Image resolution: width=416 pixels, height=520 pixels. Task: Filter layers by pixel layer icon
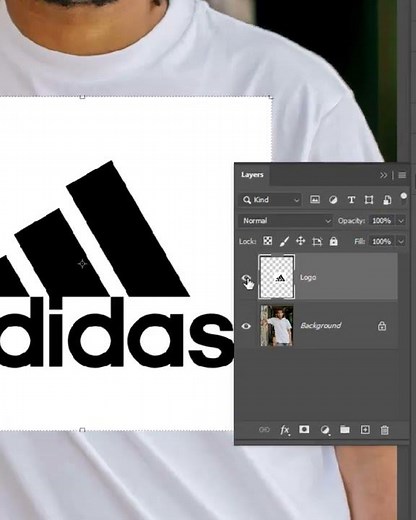[315, 200]
